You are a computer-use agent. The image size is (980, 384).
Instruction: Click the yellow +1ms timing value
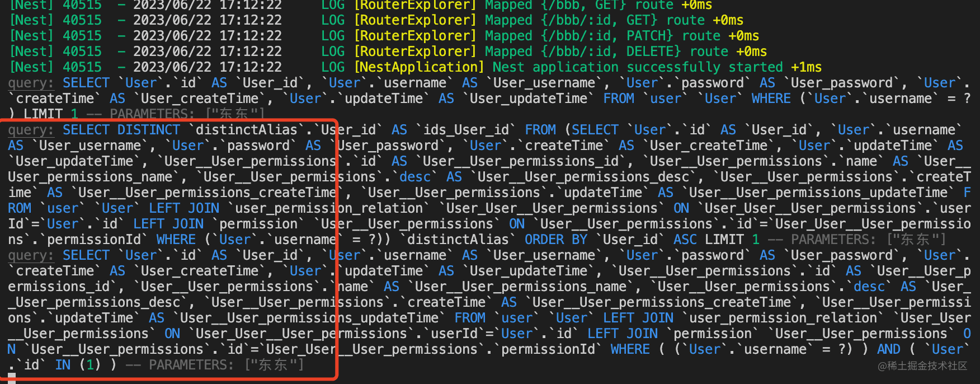pos(806,67)
